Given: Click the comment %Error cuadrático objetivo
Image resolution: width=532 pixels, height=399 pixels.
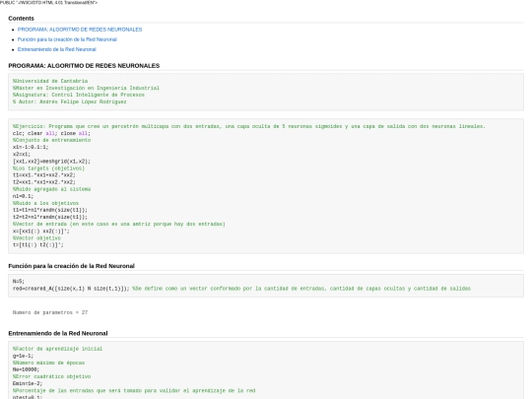Looking at the screenshot, I should click(x=51, y=376).
